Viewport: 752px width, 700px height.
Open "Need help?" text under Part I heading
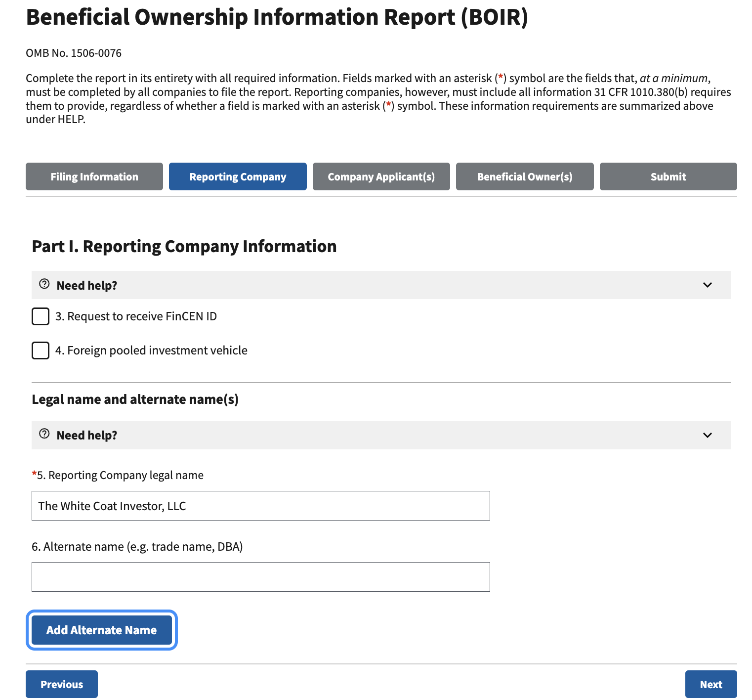87,286
